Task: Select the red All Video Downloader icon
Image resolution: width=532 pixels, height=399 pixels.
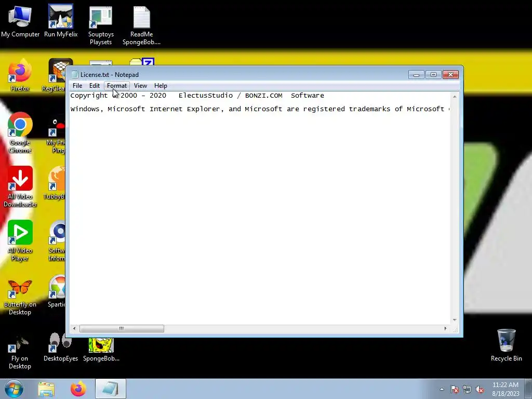Action: click(20, 187)
